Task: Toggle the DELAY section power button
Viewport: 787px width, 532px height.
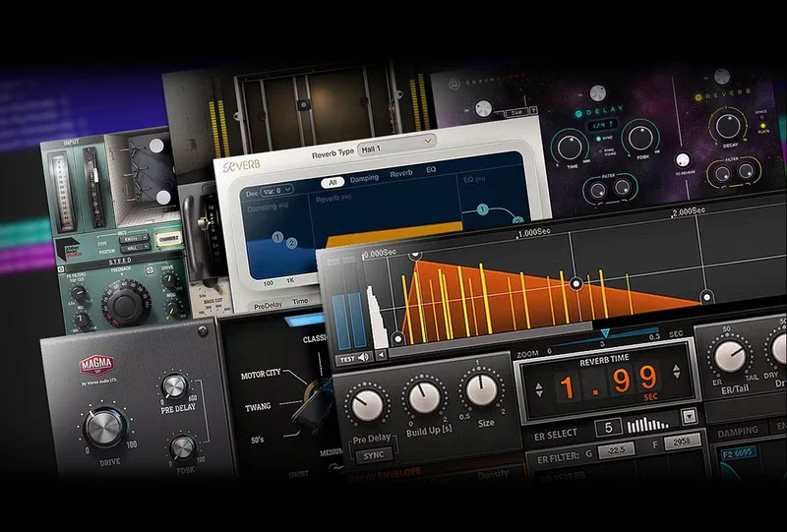Action: tap(578, 113)
